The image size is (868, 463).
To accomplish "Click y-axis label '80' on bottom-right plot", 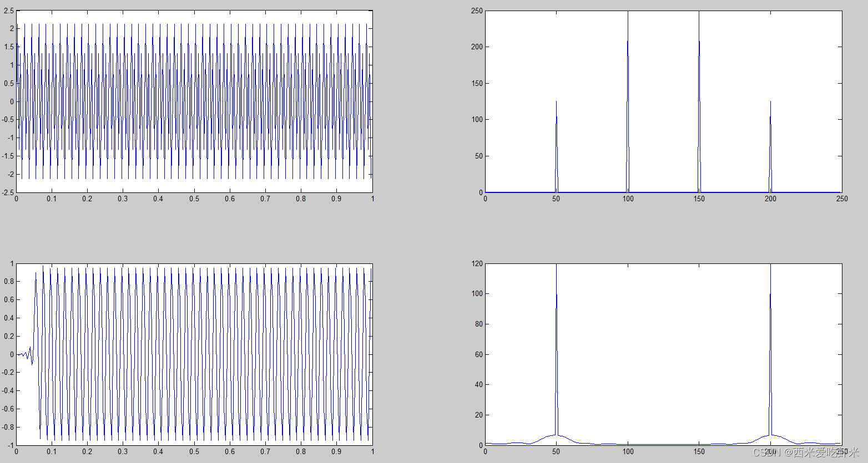I will point(479,324).
